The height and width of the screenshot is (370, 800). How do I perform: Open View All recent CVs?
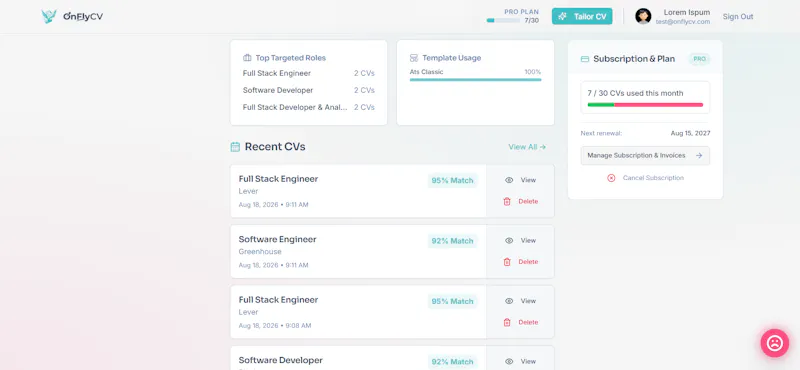(x=527, y=147)
